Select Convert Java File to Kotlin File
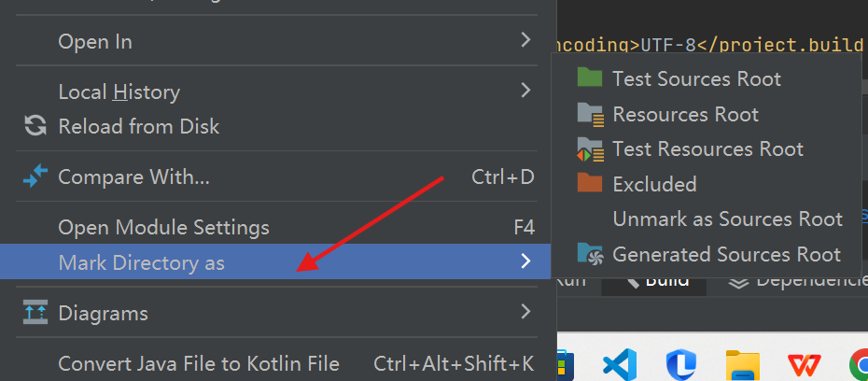This screenshot has width=868, height=381. pyautogui.click(x=277, y=363)
